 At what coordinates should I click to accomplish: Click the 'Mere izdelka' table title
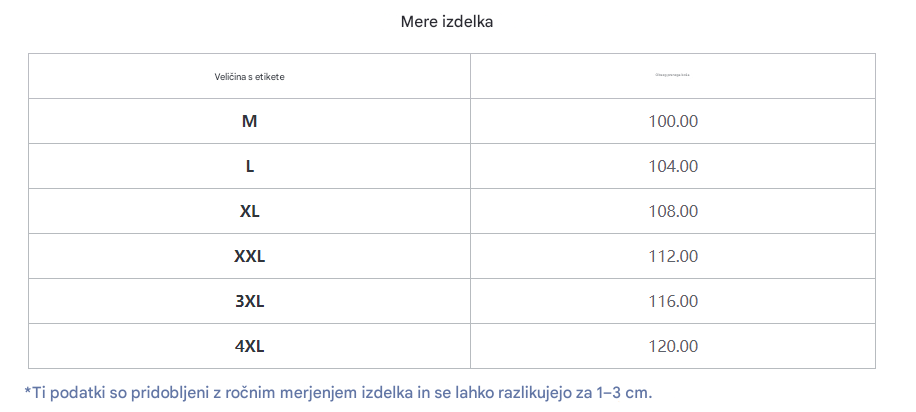click(x=446, y=22)
